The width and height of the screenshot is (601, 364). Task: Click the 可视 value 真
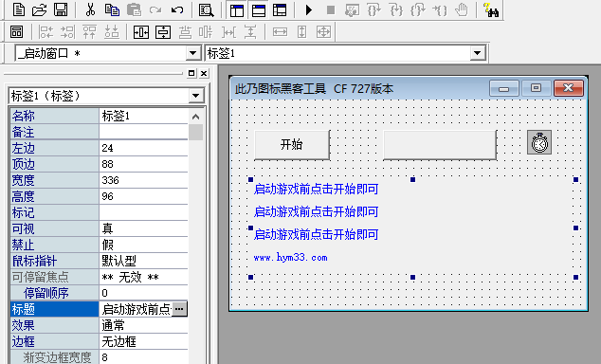click(x=144, y=228)
